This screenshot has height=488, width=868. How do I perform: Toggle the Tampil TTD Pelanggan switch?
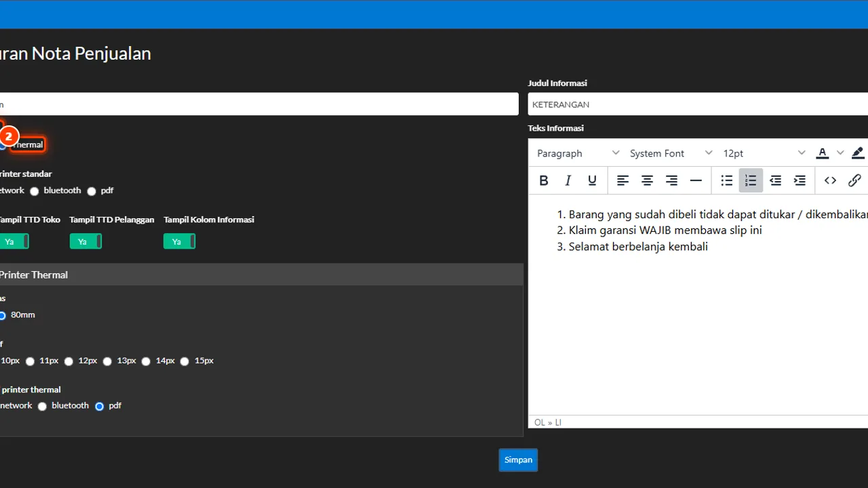pos(85,241)
